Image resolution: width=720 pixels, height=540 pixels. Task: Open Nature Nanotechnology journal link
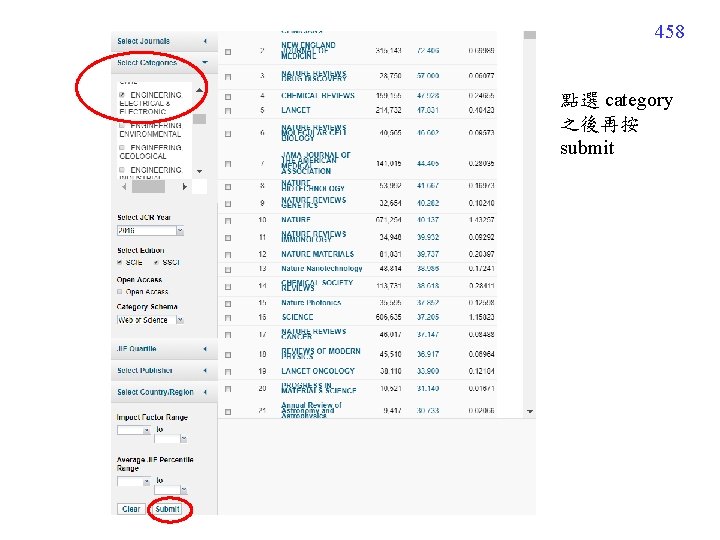click(x=322, y=268)
